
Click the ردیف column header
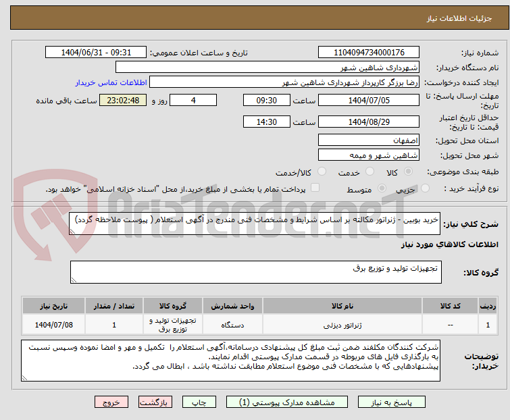(x=488, y=306)
